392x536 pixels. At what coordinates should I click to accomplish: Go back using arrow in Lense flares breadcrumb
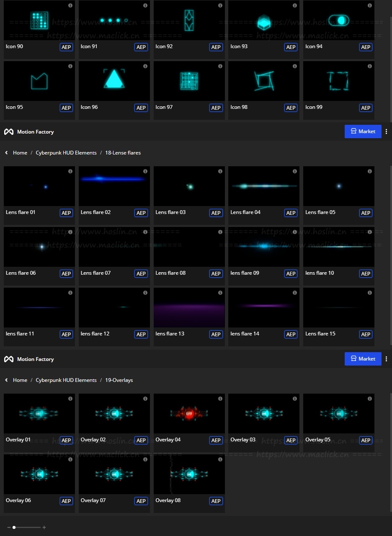6,153
